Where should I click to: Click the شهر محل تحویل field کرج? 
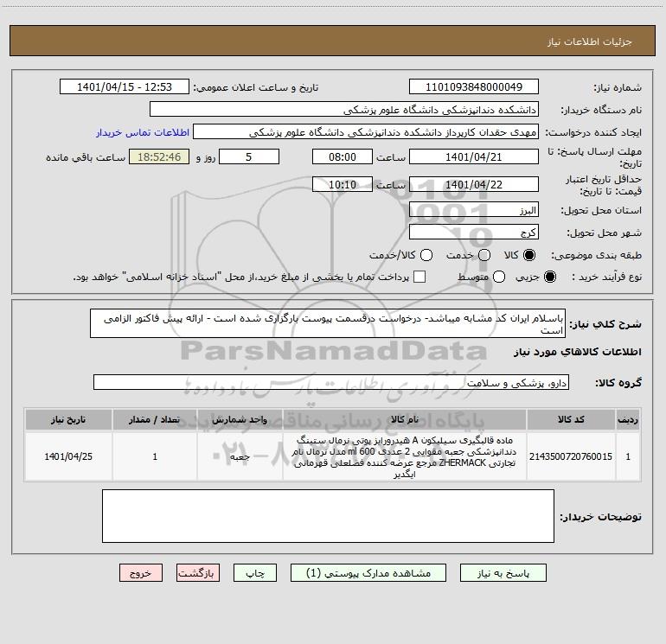coord(474,232)
